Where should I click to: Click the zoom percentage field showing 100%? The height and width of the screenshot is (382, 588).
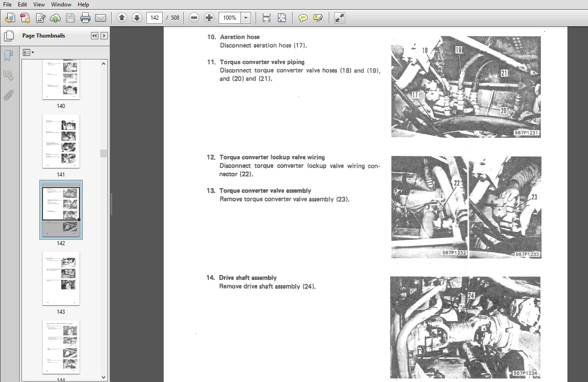tap(230, 18)
